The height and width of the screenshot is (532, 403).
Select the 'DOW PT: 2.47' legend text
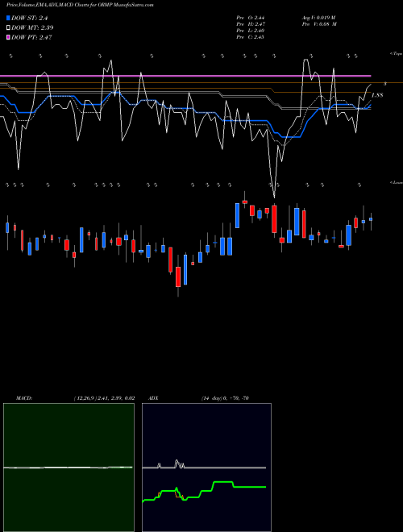pyautogui.click(x=31, y=37)
